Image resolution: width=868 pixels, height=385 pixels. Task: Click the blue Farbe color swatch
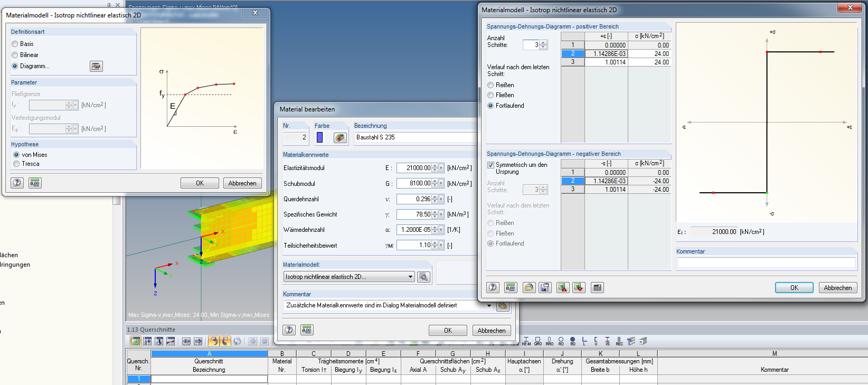point(319,137)
